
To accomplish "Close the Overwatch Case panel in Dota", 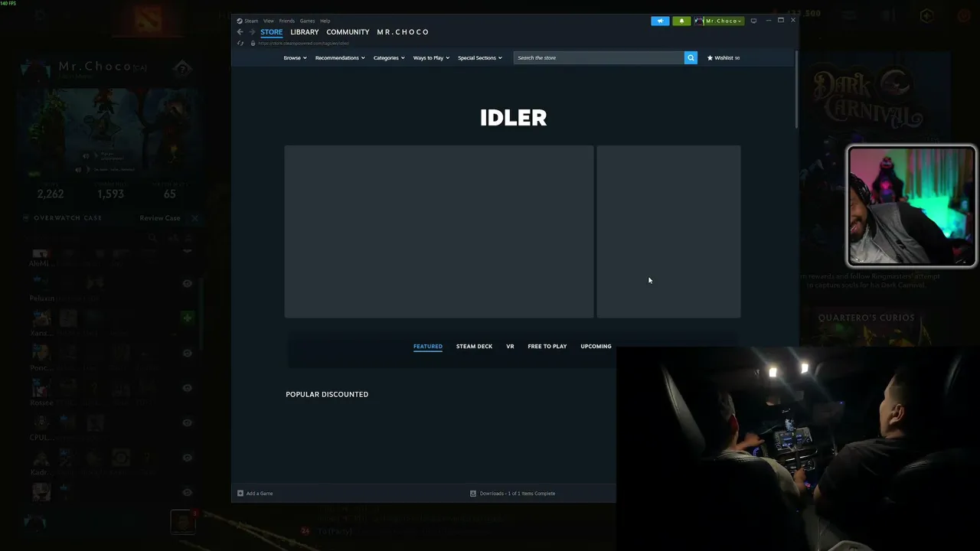I will pos(194,218).
